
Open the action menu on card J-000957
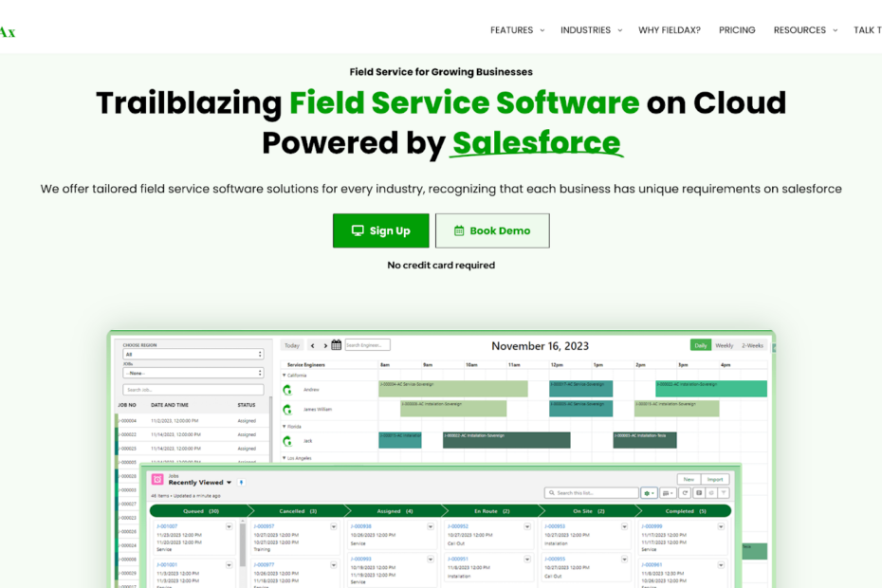point(334,526)
